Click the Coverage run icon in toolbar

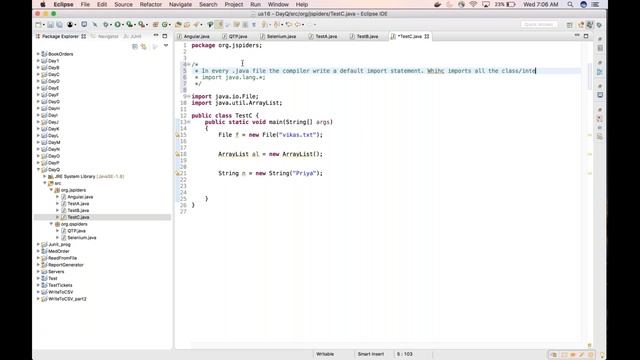(x=129, y=25)
